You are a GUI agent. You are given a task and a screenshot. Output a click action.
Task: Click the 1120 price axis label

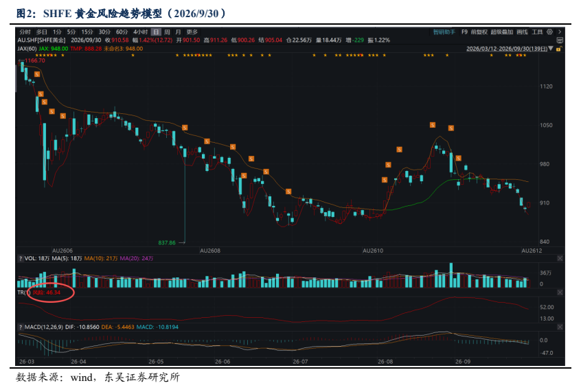(x=546, y=87)
